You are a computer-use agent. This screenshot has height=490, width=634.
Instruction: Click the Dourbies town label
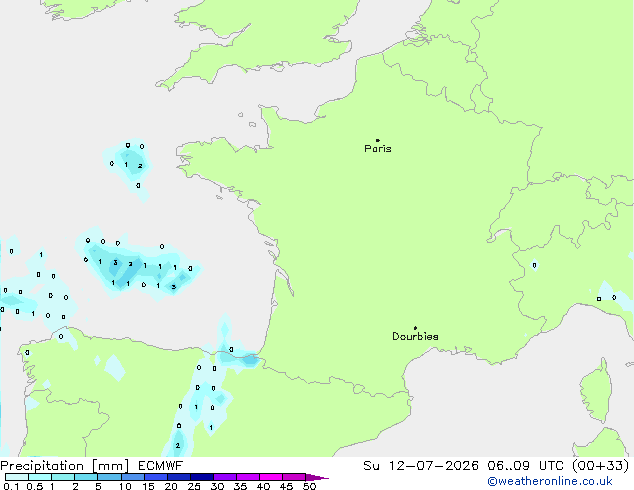(415, 336)
